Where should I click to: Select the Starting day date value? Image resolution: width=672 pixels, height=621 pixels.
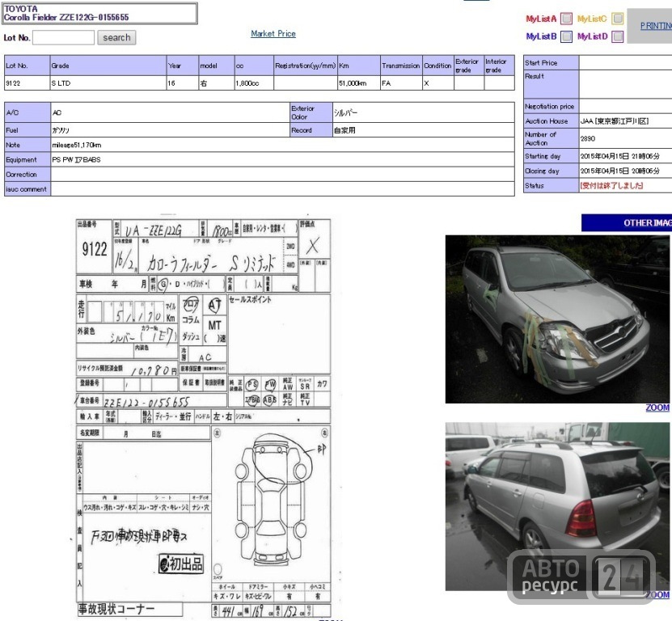click(x=619, y=156)
